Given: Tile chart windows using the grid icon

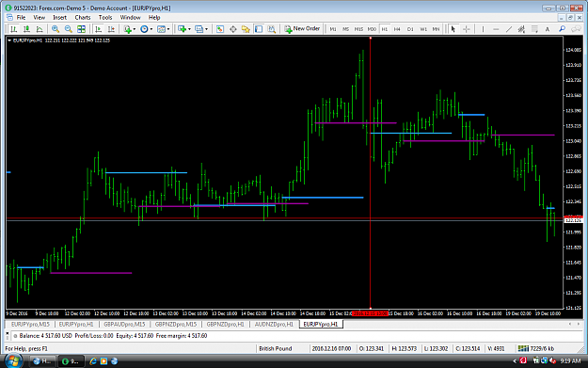Looking at the screenshot, I should (x=81, y=29).
